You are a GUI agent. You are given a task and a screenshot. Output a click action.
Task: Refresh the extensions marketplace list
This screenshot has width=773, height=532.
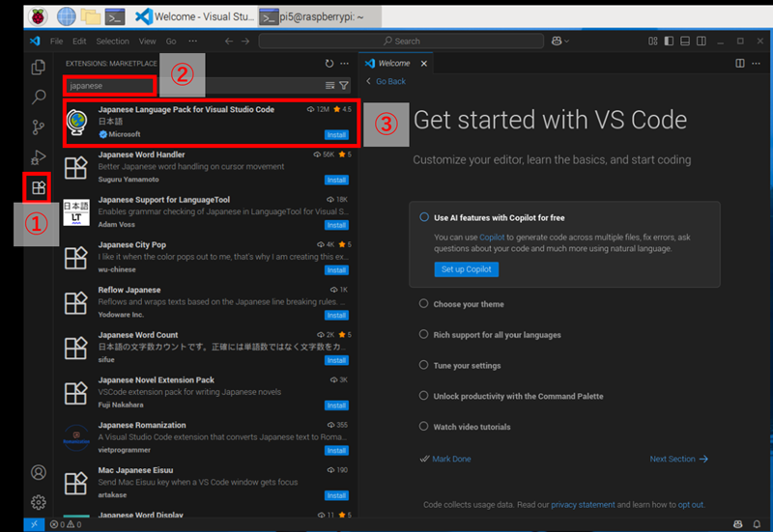329,64
